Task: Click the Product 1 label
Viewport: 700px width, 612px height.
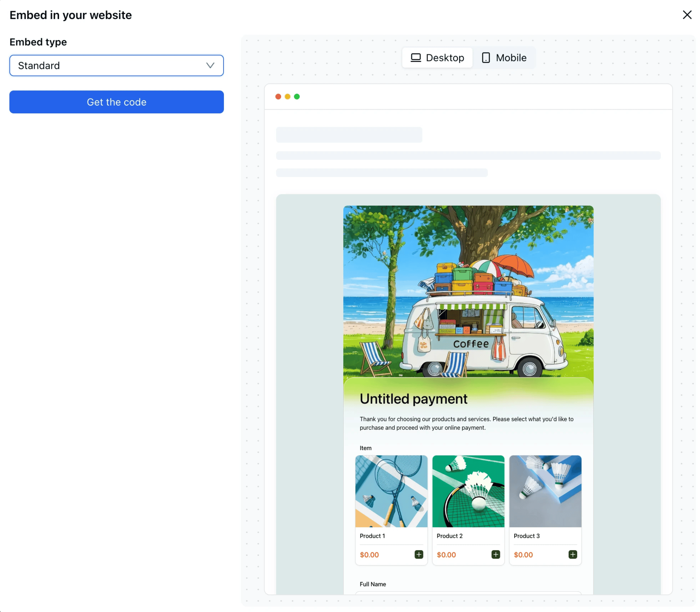Action: [372, 536]
